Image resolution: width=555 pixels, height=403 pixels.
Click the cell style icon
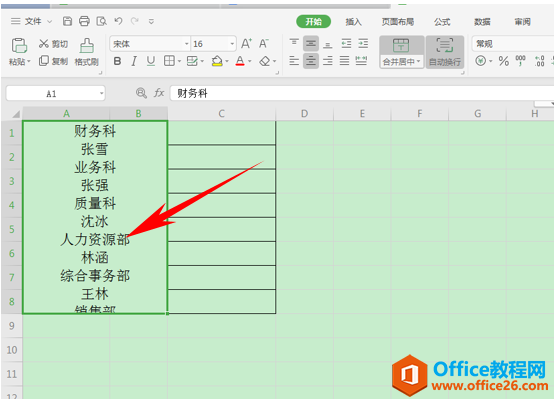coord(192,61)
